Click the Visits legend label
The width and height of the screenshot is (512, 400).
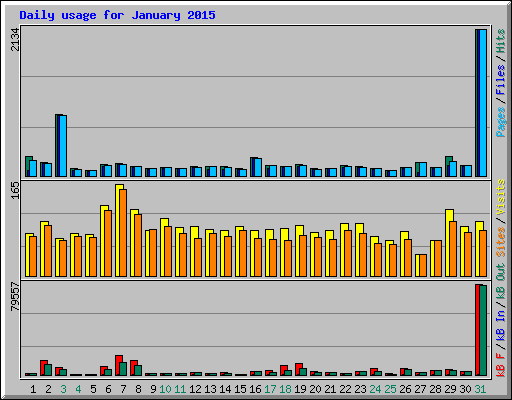pos(501,198)
